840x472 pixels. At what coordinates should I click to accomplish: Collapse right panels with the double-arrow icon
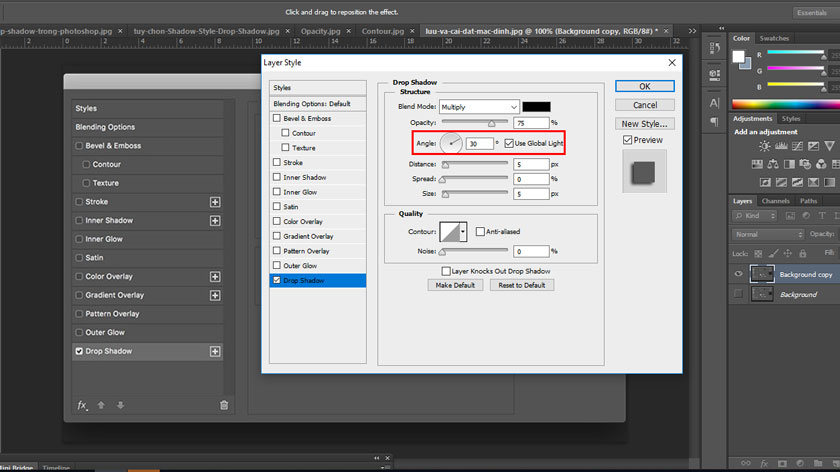click(x=722, y=28)
